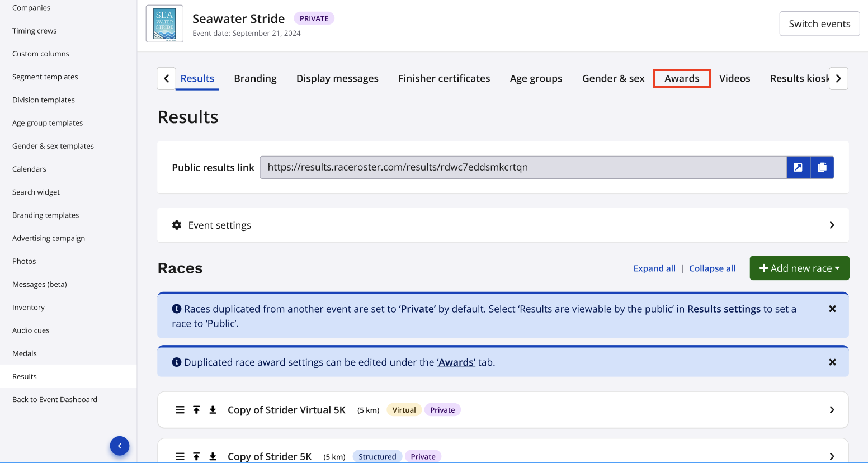Switch to the Awards tab

coord(681,78)
